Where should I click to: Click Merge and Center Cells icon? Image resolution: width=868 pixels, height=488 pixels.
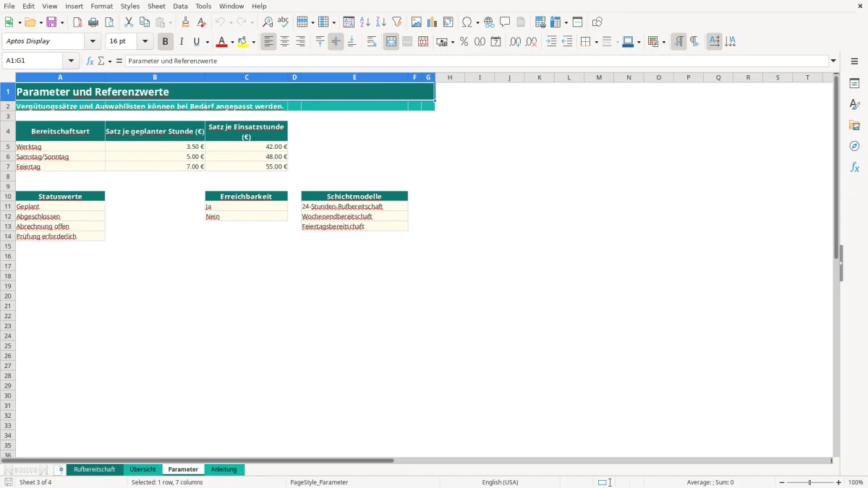pyautogui.click(x=391, y=42)
